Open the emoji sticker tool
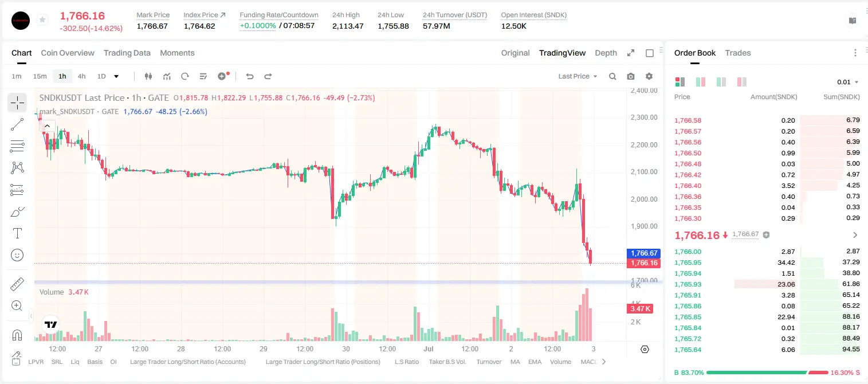 click(x=17, y=255)
